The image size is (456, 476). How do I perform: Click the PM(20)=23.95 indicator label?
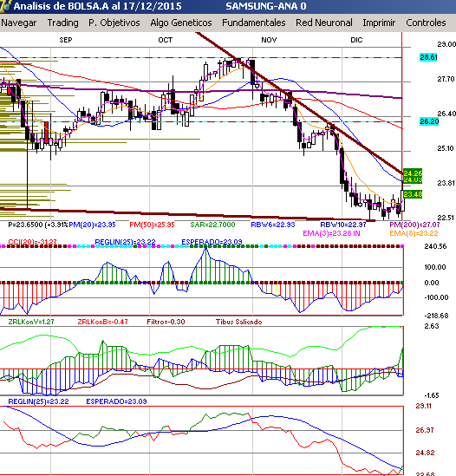pyautogui.click(x=92, y=225)
